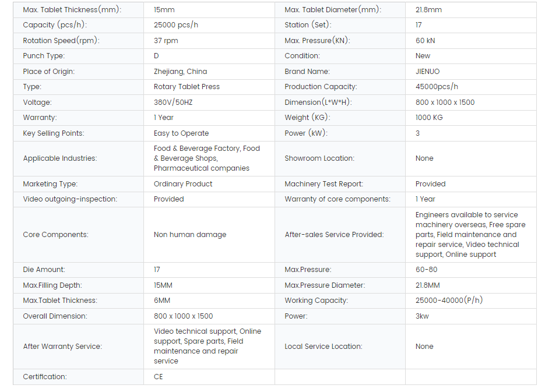Select the 'Machinery Test Report:' label
This screenshot has height=392, width=545.
coord(324,184)
